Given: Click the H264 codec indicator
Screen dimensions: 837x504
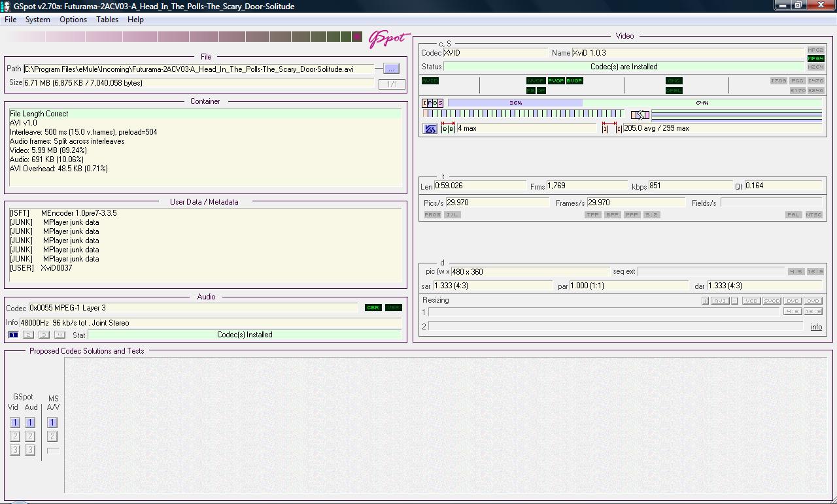Looking at the screenshot, I should click(815, 67).
